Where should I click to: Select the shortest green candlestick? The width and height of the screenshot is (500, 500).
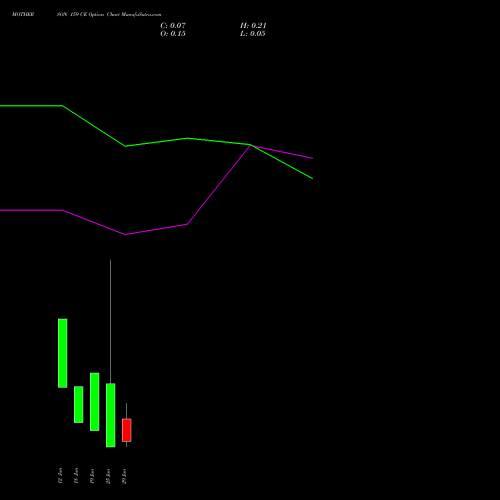click(x=79, y=404)
